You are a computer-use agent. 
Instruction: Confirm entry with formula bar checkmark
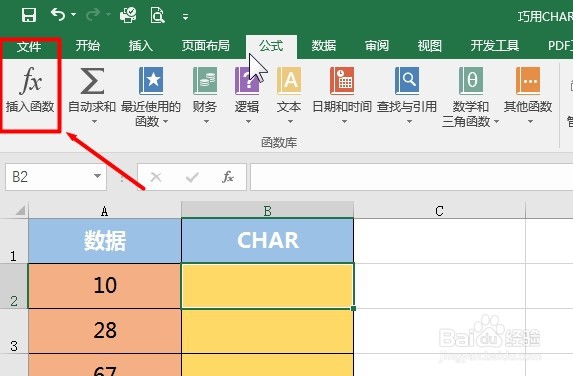point(192,177)
